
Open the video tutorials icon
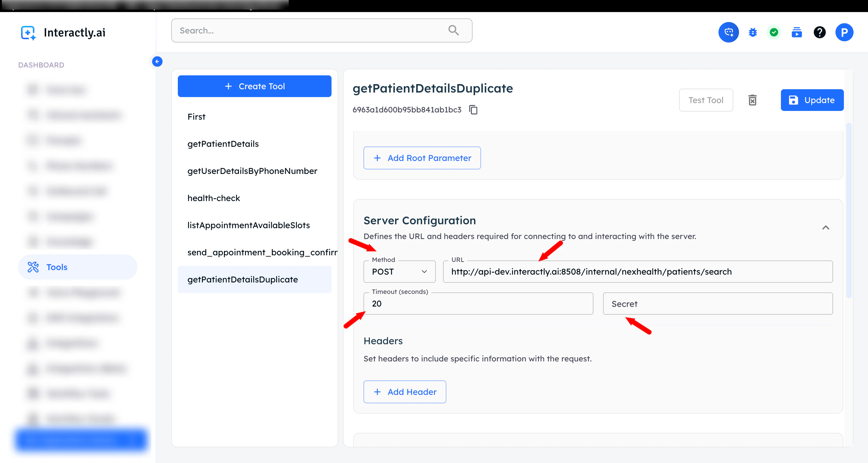point(797,32)
